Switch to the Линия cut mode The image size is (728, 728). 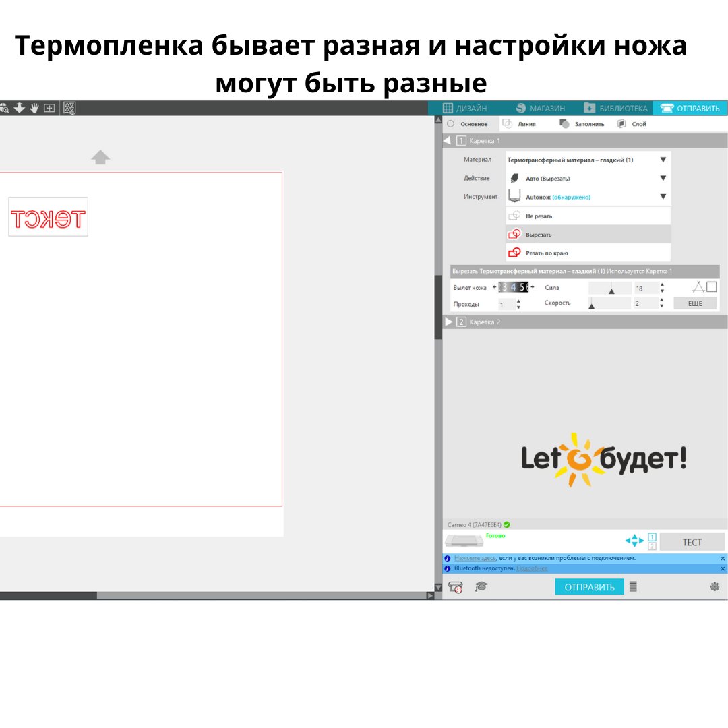(519, 124)
